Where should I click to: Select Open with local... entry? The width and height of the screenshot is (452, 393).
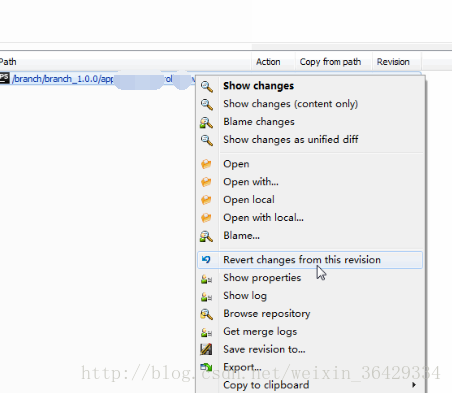coord(311,218)
